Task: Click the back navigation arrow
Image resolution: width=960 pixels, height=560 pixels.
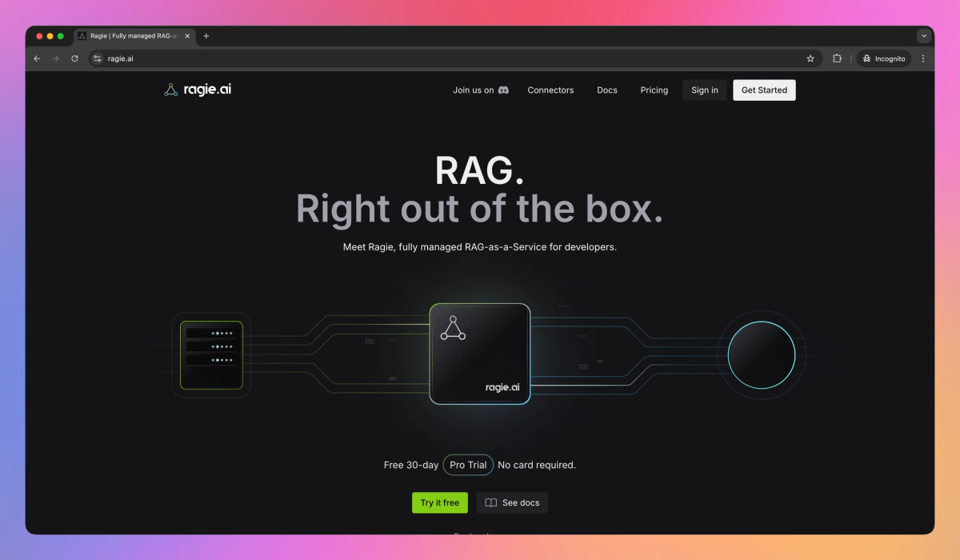Action: pyautogui.click(x=37, y=58)
